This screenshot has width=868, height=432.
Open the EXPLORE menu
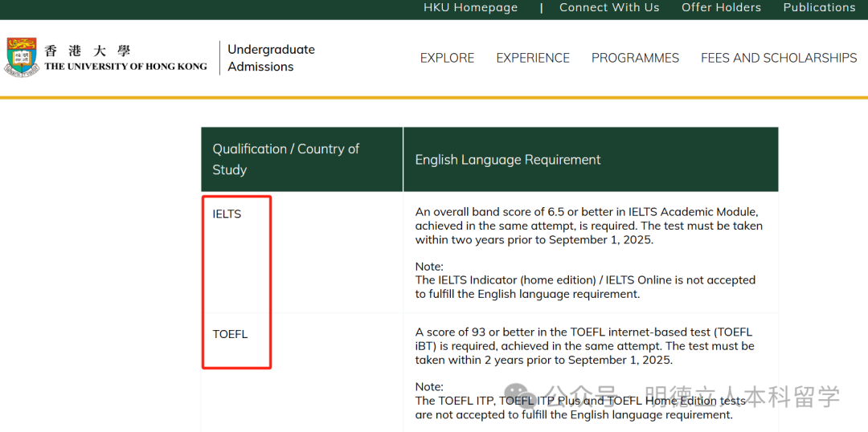(x=448, y=58)
